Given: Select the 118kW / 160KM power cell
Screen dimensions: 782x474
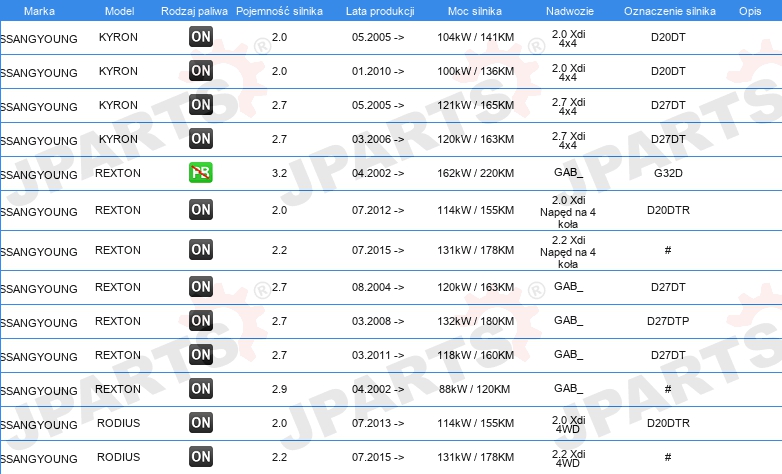Looking at the screenshot, I should [475, 355].
